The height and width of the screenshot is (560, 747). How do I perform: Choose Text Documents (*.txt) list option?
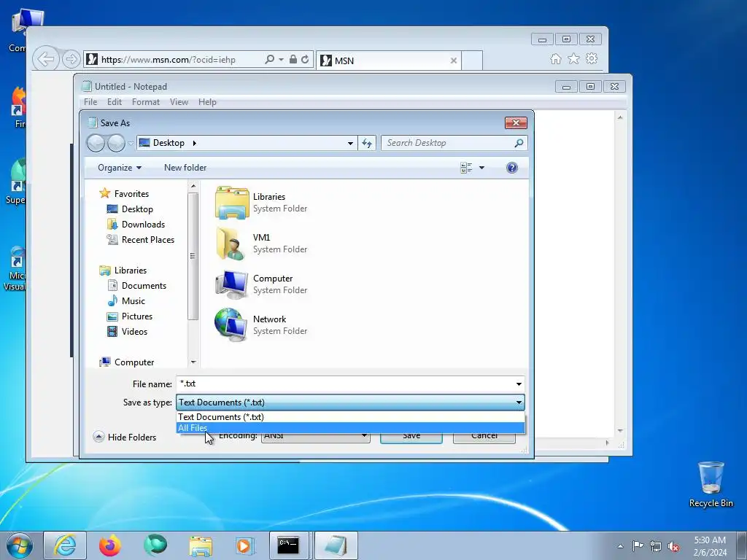coord(351,417)
